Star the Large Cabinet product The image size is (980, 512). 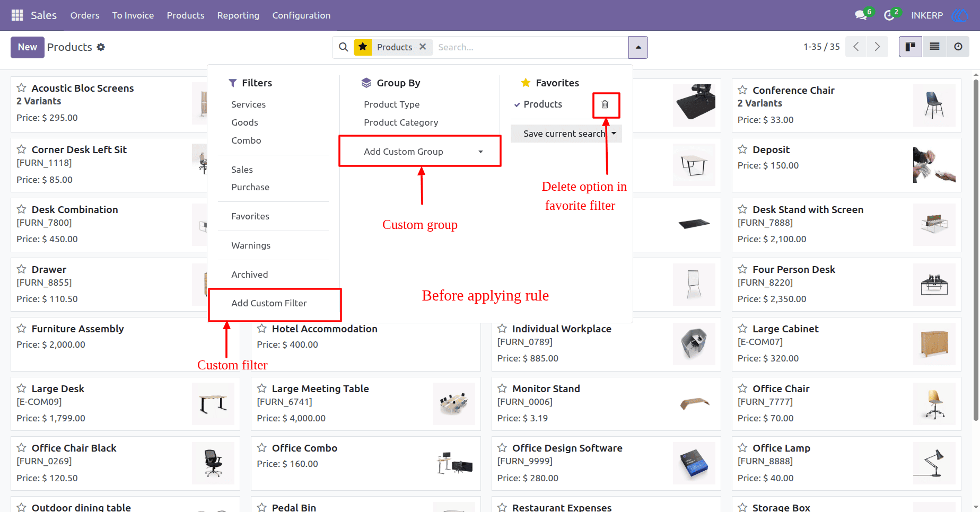742,329
